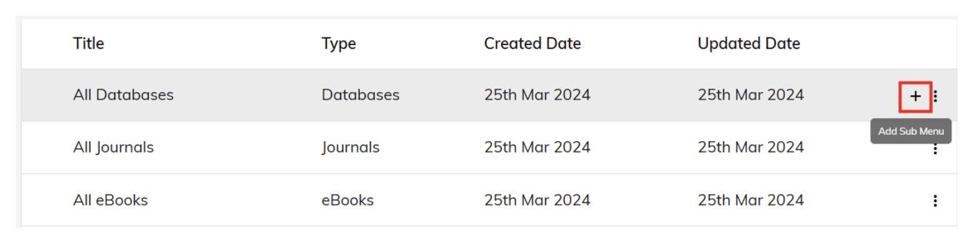980x241 pixels.
Task: Click the Add Sub Menu tooltip label
Action: point(911,131)
